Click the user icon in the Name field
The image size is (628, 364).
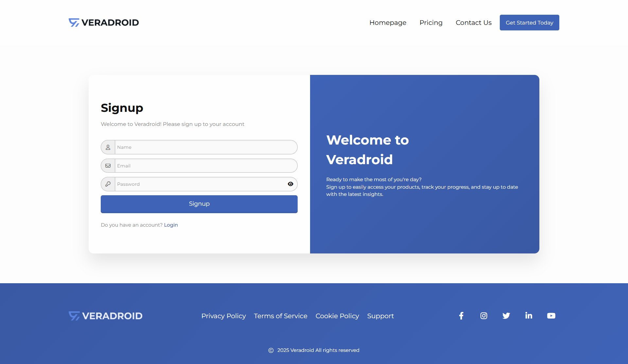108,147
